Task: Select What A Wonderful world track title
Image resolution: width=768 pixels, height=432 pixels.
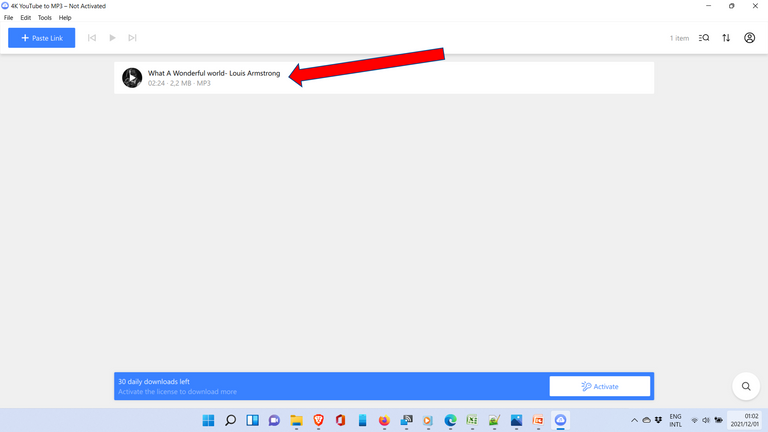Action: (x=214, y=73)
